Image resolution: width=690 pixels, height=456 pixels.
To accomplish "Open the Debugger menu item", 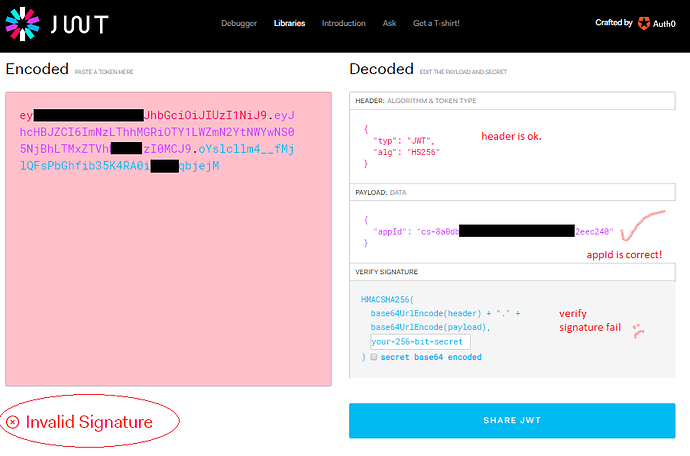I will coord(239,23).
